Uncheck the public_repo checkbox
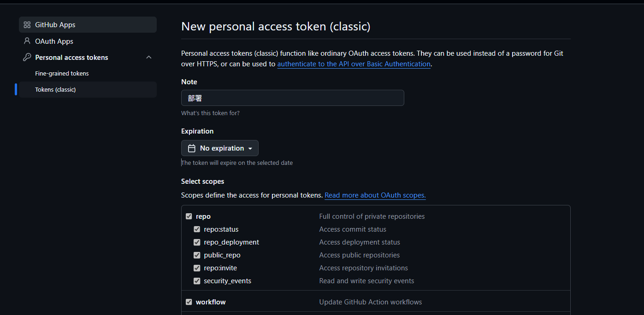The height and width of the screenshot is (315, 644). click(x=197, y=255)
